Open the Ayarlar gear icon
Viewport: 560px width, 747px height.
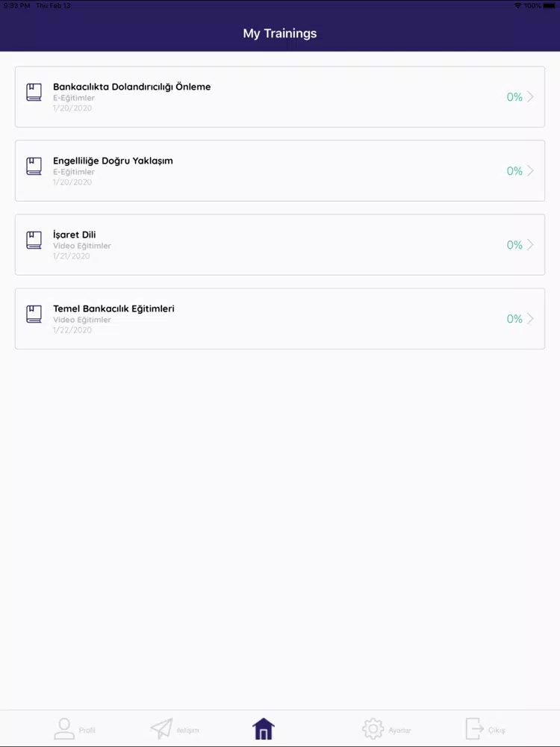pos(373,729)
